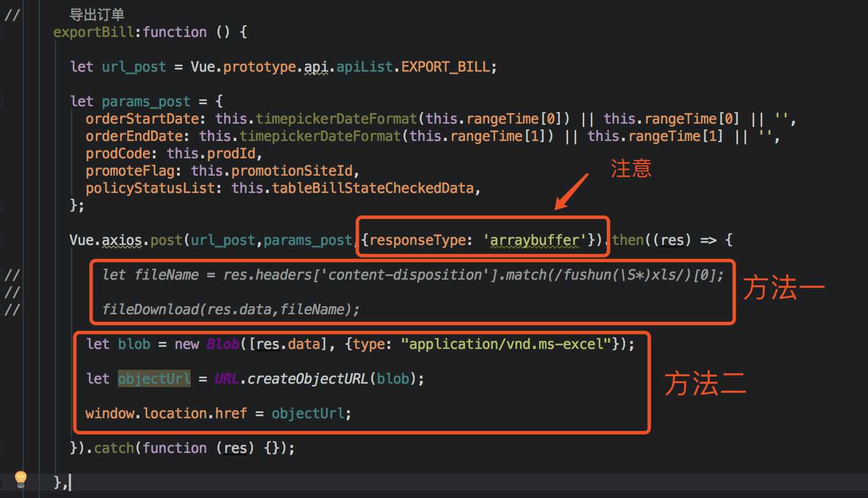Click the responseType option key
The width and height of the screenshot is (868, 498).
417,240
